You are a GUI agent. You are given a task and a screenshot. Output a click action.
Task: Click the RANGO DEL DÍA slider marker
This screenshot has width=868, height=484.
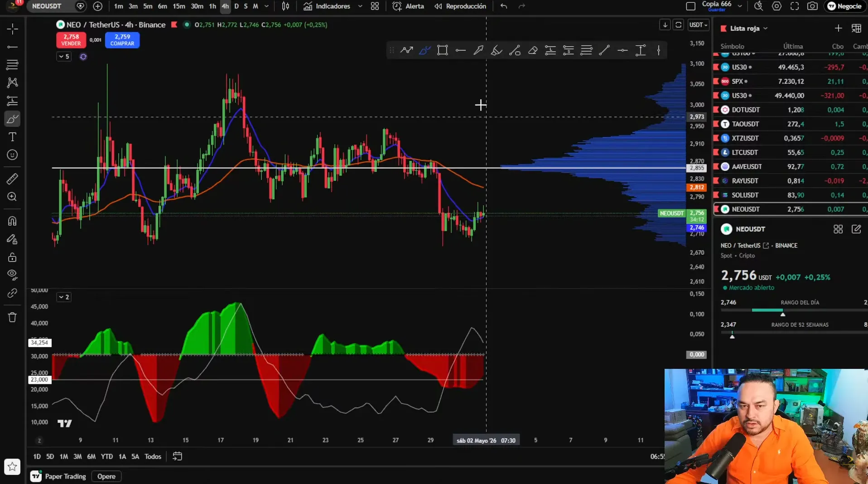click(x=783, y=314)
